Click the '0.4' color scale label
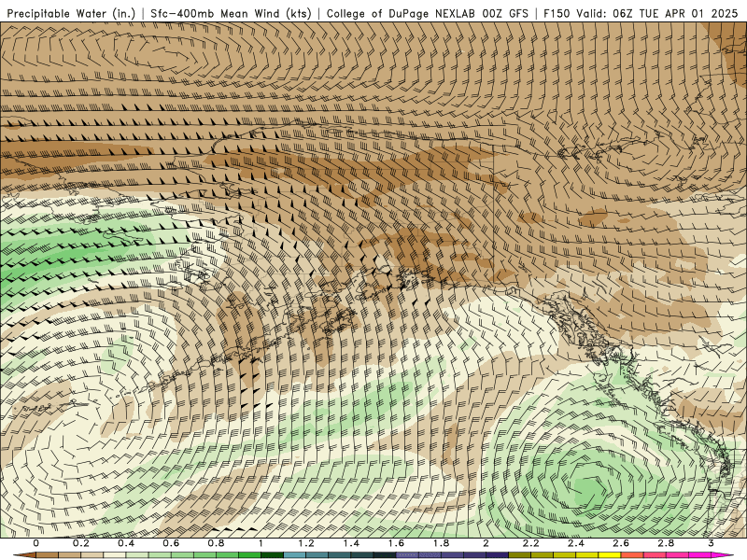This screenshot has height=560, width=747. tap(126, 543)
